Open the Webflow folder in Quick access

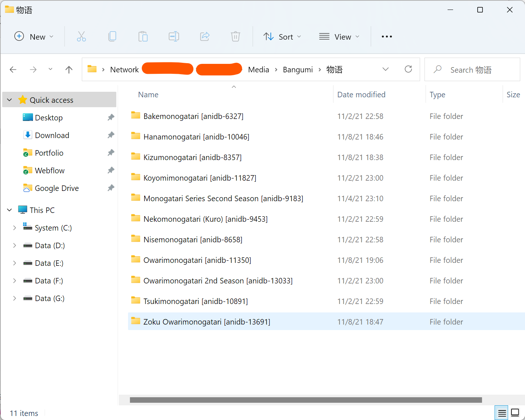[50, 170]
